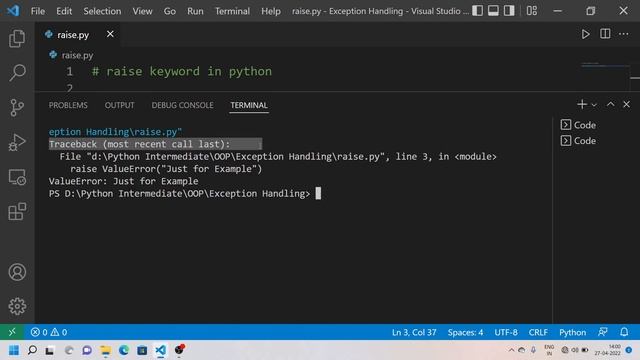The image size is (640, 360).
Task: Toggle the bottom panel layout
Action: click(x=493, y=11)
